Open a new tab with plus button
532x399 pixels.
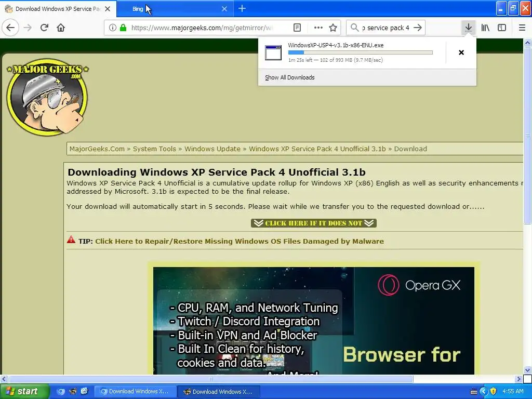(242, 8)
